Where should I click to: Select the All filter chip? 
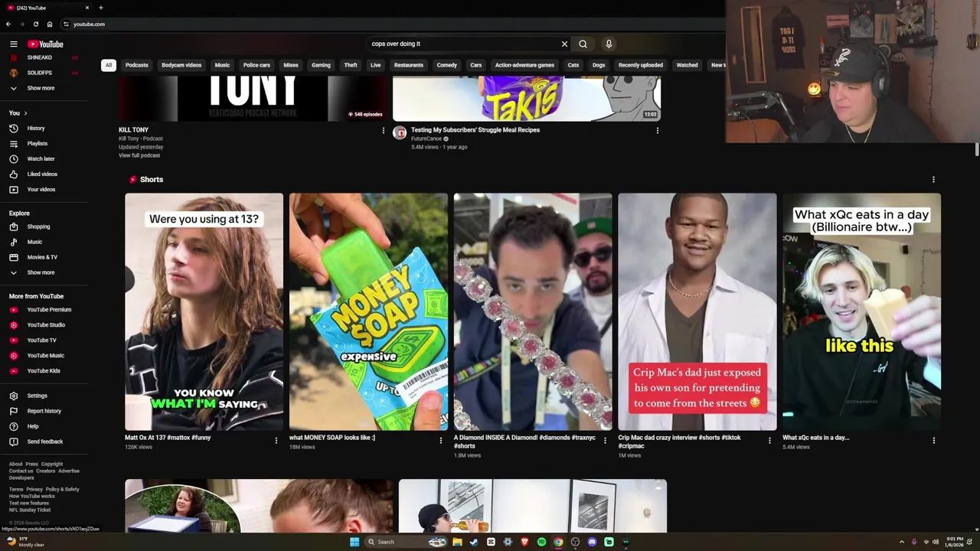tap(109, 65)
